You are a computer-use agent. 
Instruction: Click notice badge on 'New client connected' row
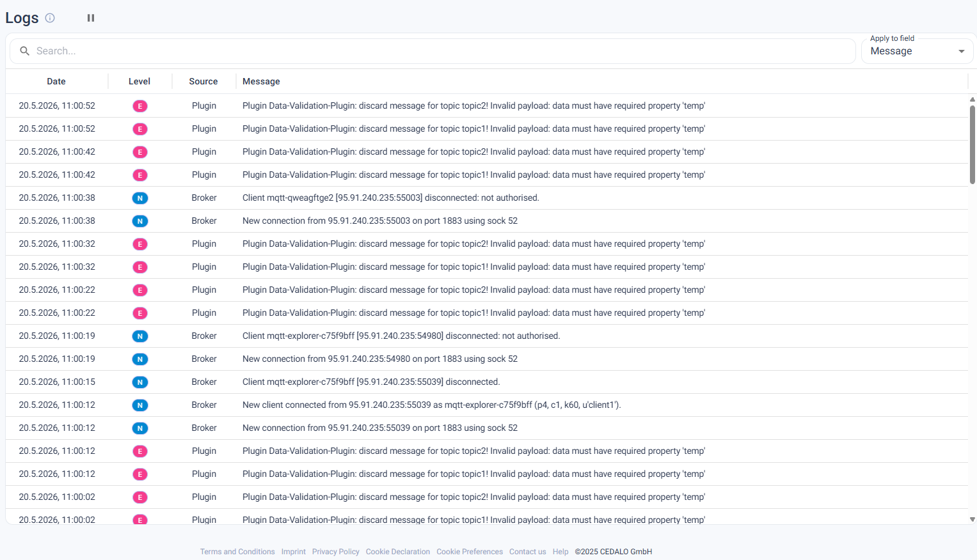140,405
